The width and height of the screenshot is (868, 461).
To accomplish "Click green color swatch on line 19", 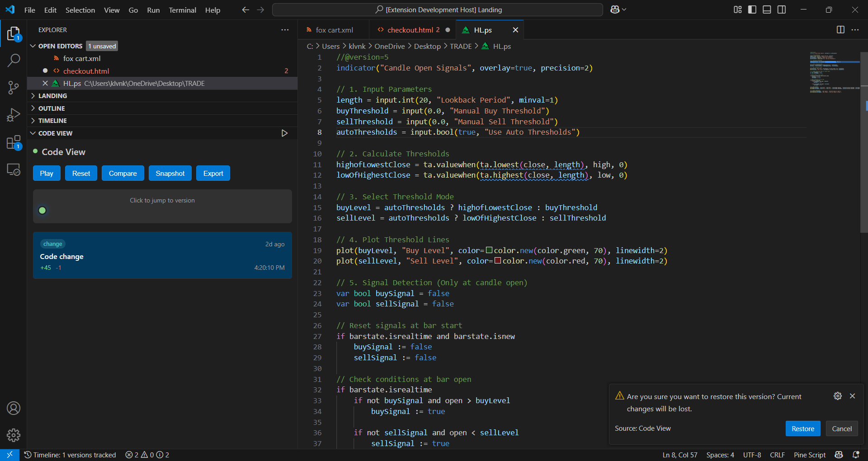I will [x=489, y=250].
